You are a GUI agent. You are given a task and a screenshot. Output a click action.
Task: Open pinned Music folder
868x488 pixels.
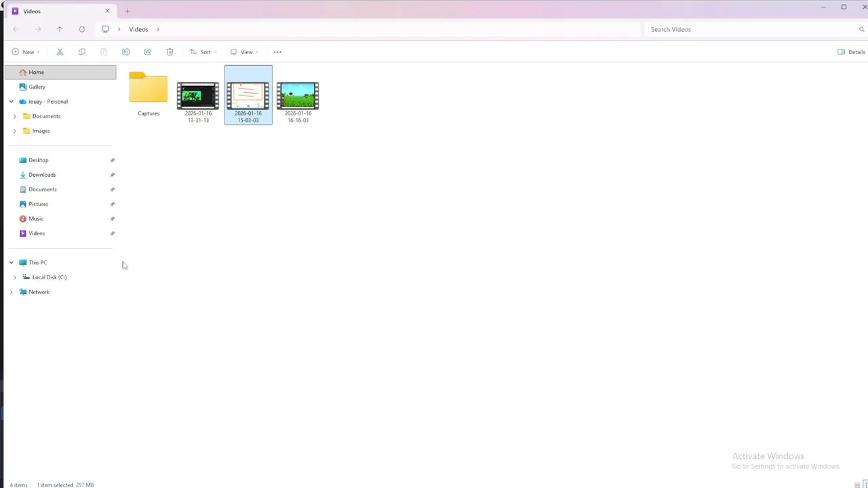[36, 219]
